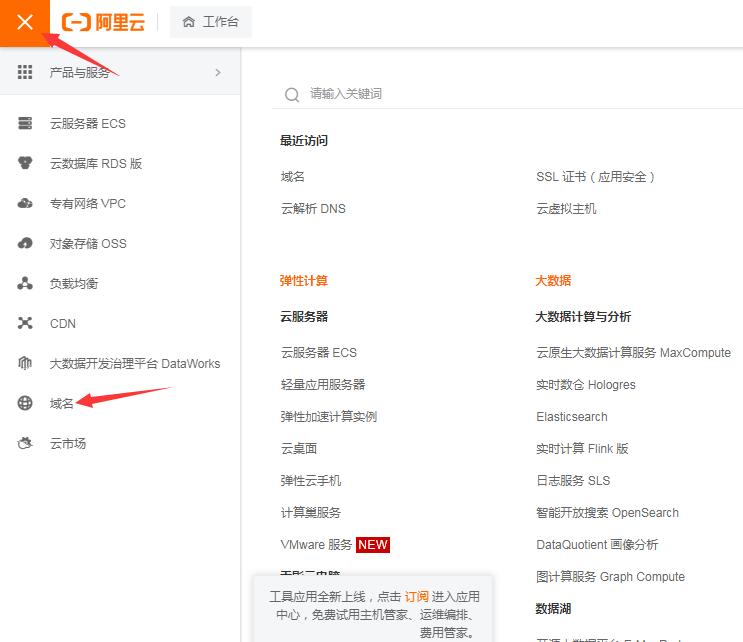Open 云解析 DNS recent link
The height and width of the screenshot is (642, 743).
(x=313, y=208)
